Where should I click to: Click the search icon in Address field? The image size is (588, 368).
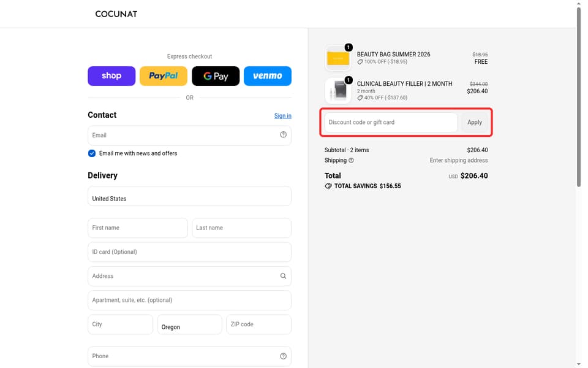click(283, 276)
